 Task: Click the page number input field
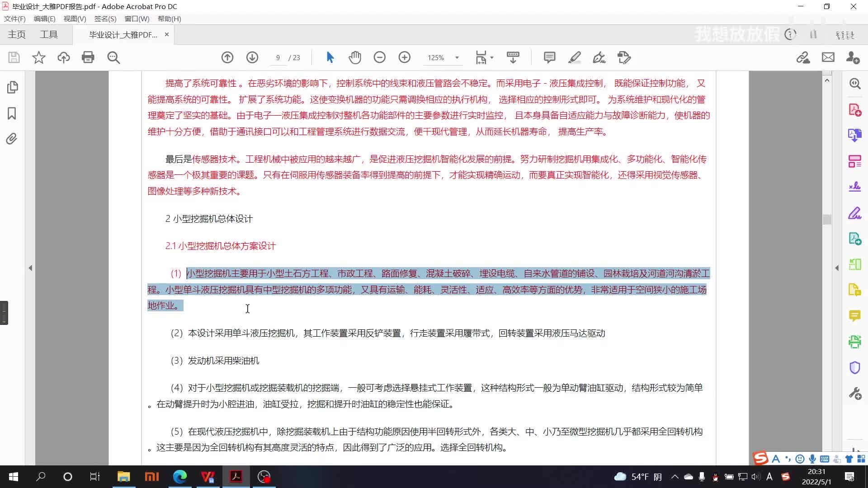tap(278, 57)
